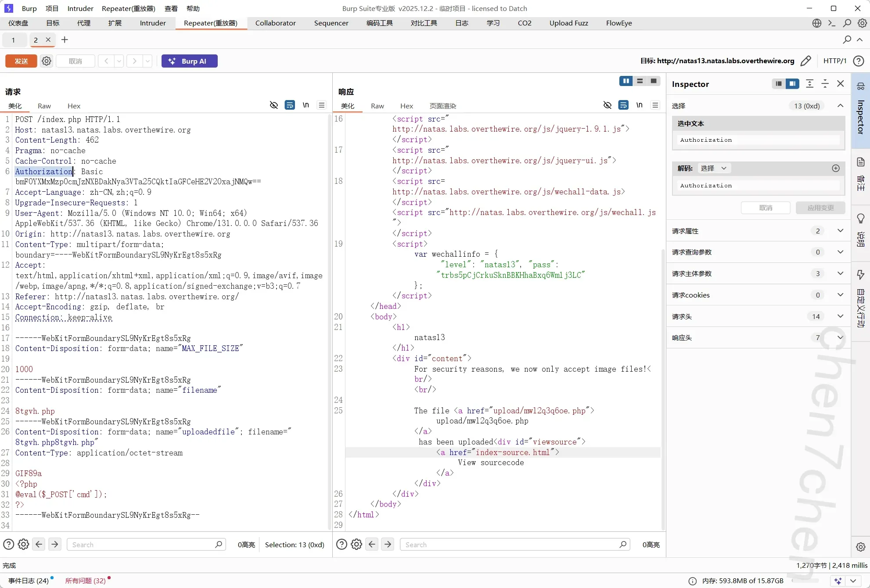Select combined tabbed layout icon above response

pyautogui.click(x=654, y=81)
